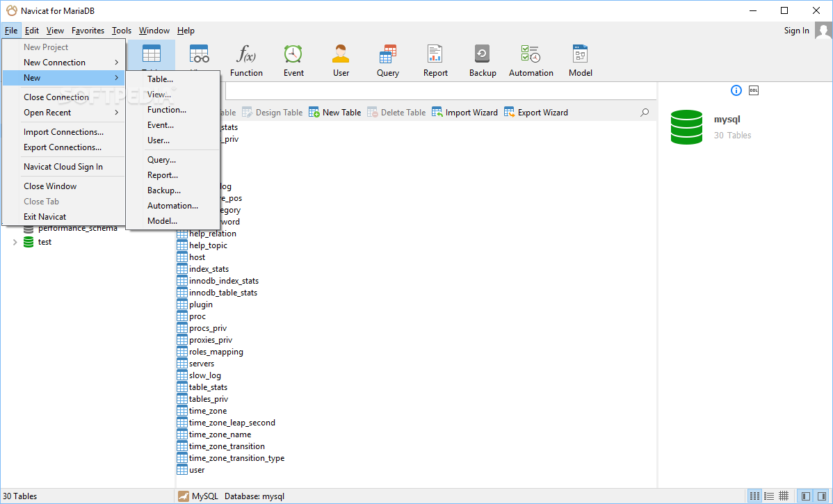The width and height of the screenshot is (833, 504).
Task: Toggle the right information pane icon
Action: click(822, 496)
